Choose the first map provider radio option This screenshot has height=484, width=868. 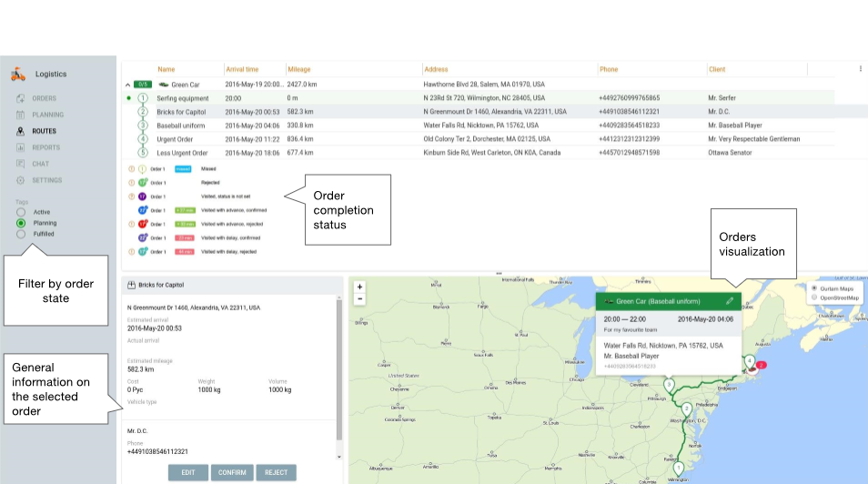coord(814,288)
